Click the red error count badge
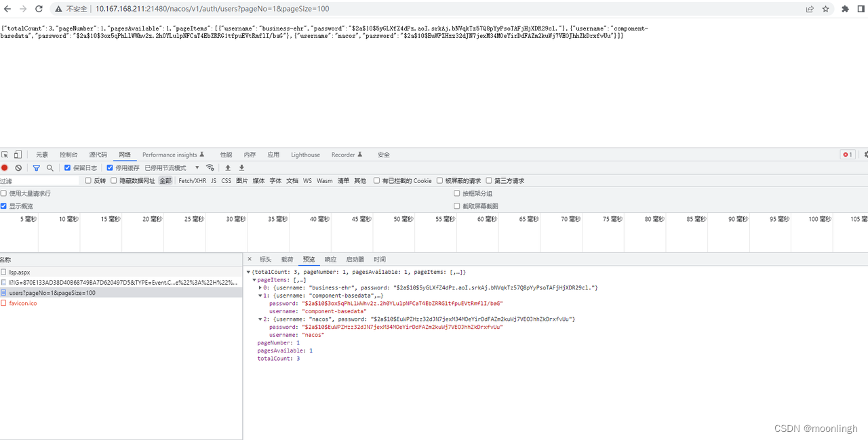 coord(848,155)
